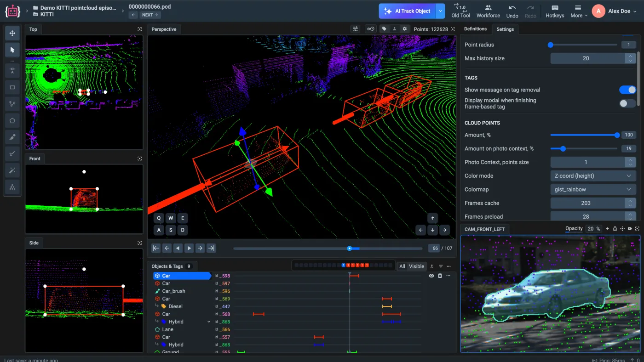Open perspective view adjustment sliders icon

(x=355, y=29)
